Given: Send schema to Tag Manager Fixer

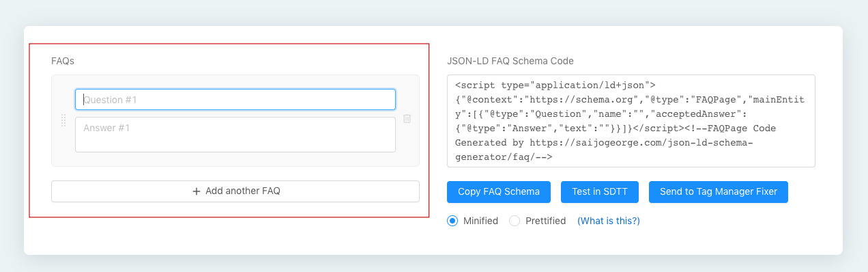Looking at the screenshot, I should coord(719,192).
